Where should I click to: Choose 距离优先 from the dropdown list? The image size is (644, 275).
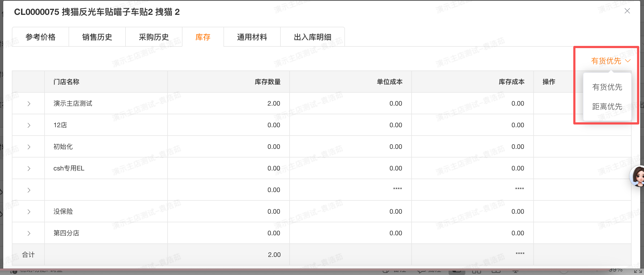click(x=607, y=106)
